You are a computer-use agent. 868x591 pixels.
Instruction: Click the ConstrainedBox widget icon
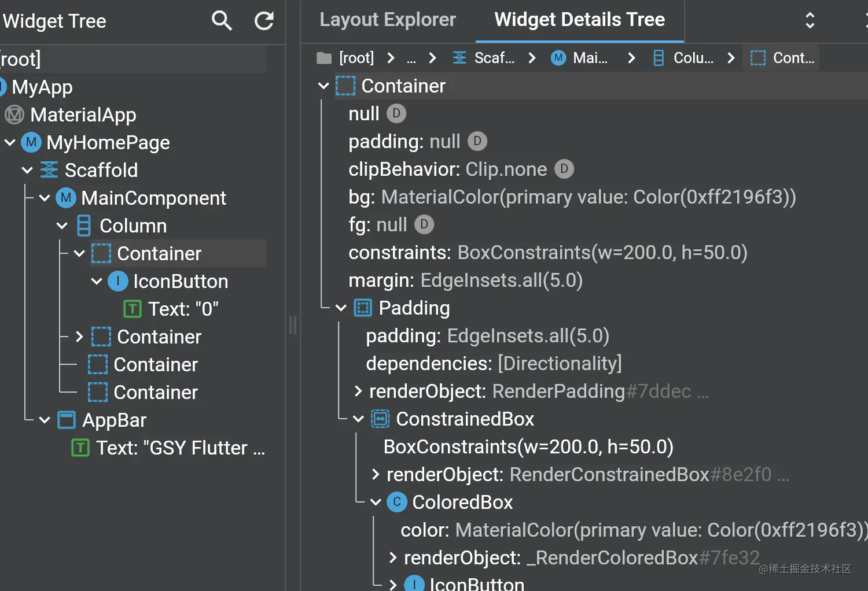click(x=380, y=419)
